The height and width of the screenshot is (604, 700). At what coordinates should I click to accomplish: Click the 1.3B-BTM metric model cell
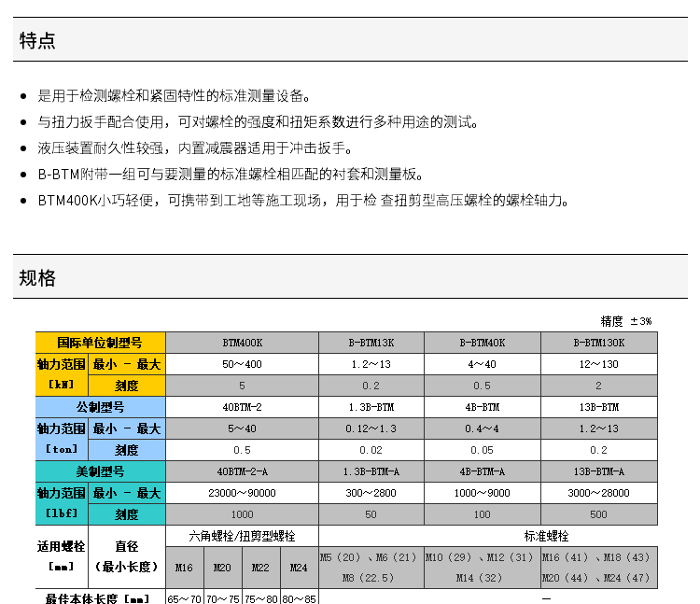coord(371,407)
